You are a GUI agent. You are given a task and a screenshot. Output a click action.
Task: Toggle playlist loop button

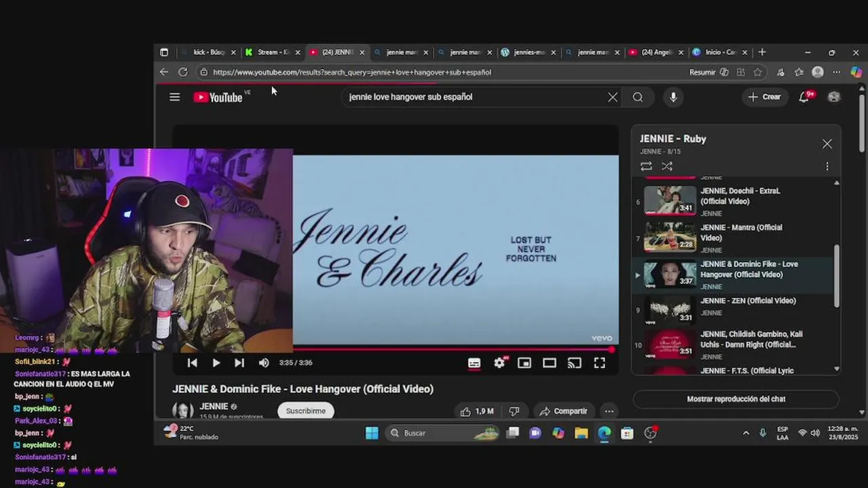(x=646, y=166)
